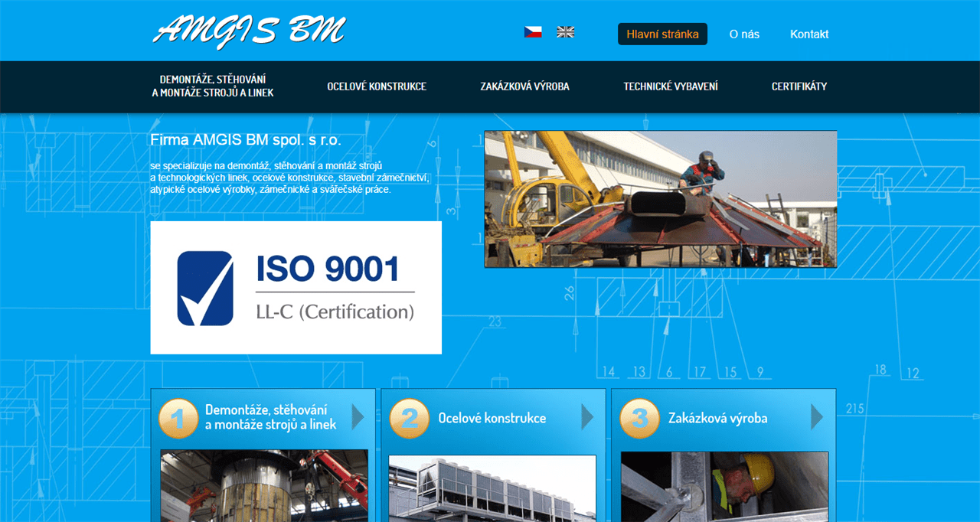
Task: Open Ocelové konstrukce card heading
Action: coord(492,418)
